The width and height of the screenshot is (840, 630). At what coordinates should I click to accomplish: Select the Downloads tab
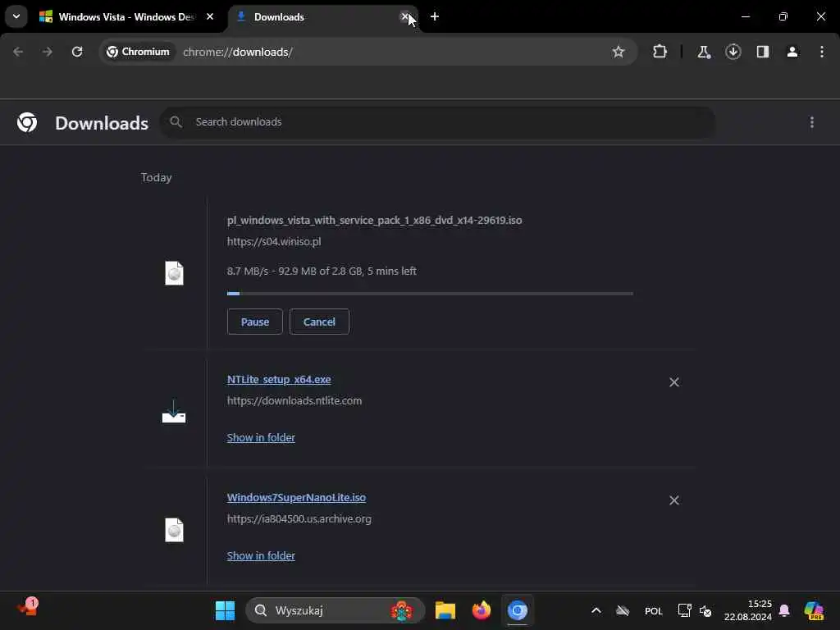(x=322, y=17)
